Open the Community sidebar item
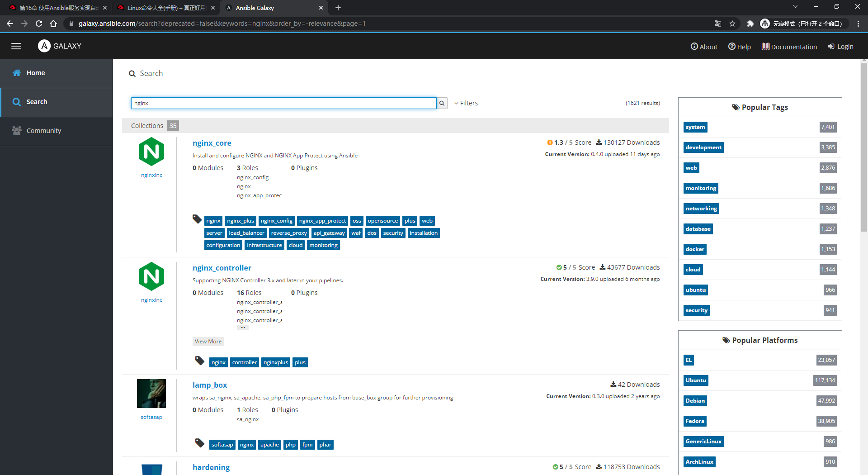 coord(57,131)
